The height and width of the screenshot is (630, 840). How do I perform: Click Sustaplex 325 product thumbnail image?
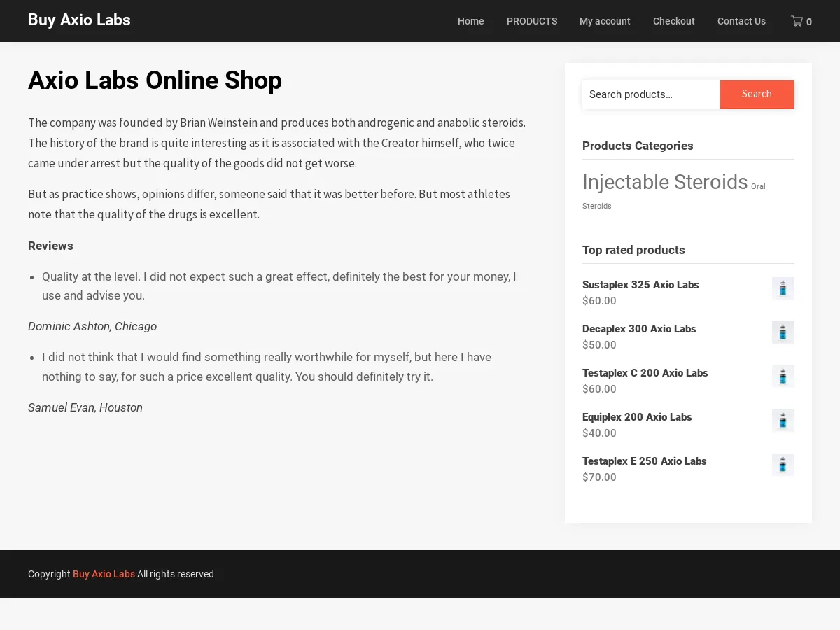(x=783, y=288)
